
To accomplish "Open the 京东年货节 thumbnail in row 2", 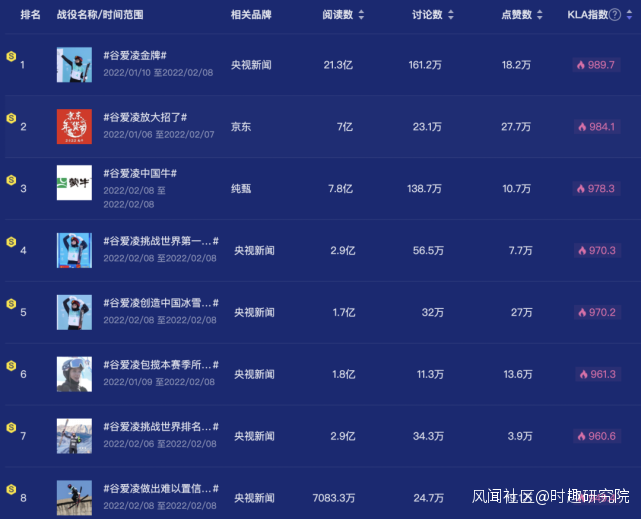I will 74,127.
